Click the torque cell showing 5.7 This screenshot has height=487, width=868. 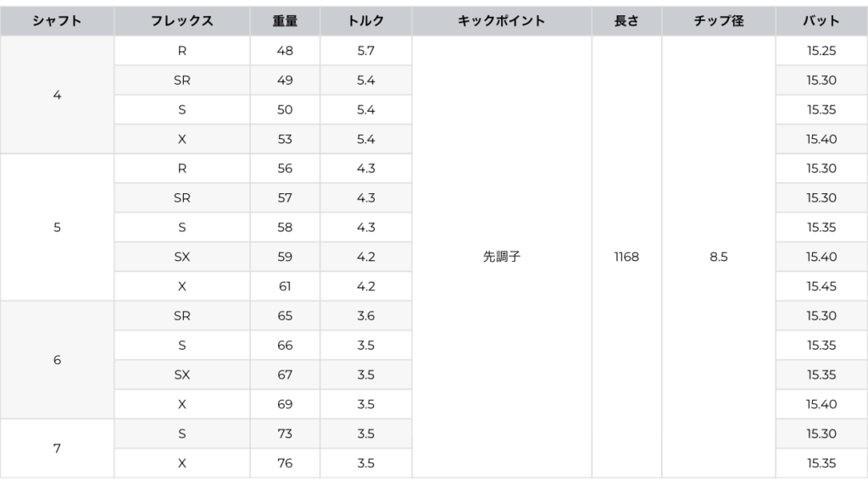pos(366,51)
